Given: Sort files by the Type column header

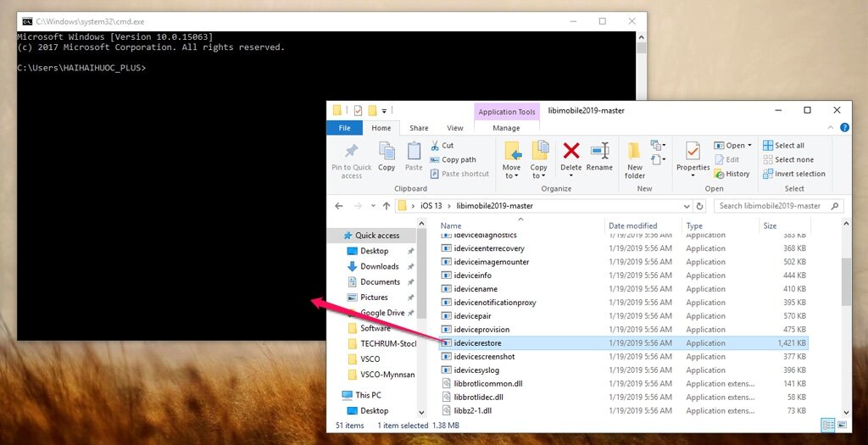Looking at the screenshot, I should (694, 225).
